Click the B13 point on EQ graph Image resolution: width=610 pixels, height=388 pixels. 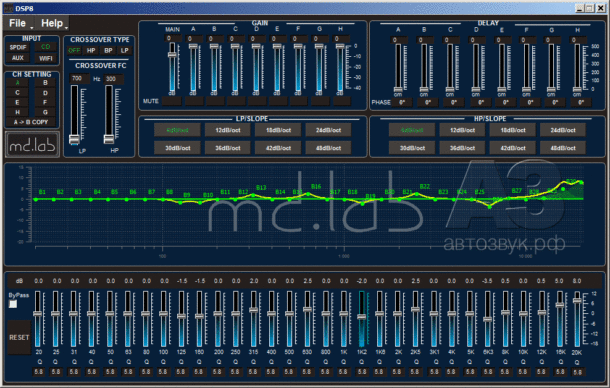point(253,195)
